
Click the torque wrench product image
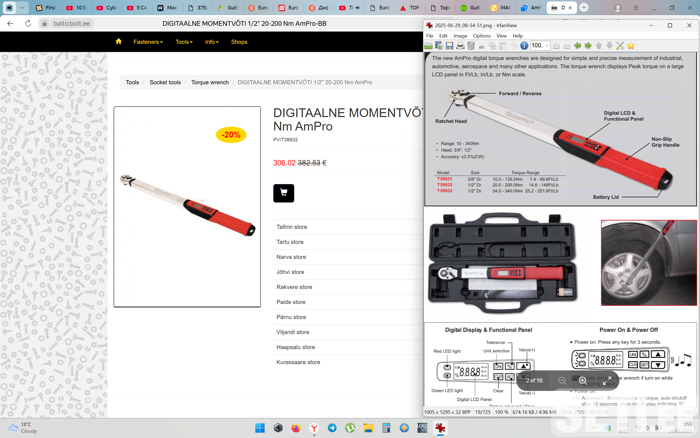point(187,206)
